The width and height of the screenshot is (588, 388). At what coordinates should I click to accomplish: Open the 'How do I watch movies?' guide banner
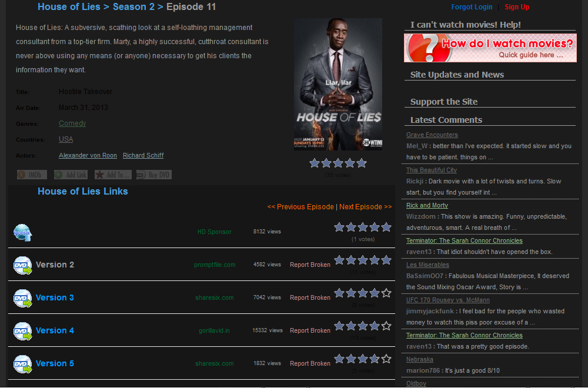(490, 47)
